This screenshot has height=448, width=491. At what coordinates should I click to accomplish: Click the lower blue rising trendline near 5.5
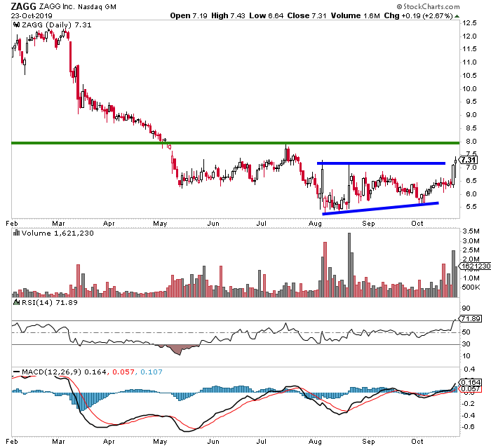pos(380,208)
